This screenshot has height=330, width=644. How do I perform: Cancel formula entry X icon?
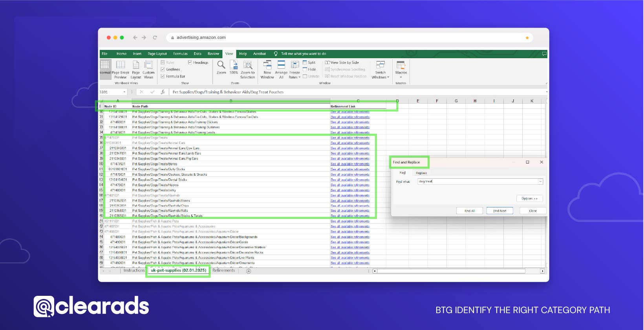[x=141, y=92]
